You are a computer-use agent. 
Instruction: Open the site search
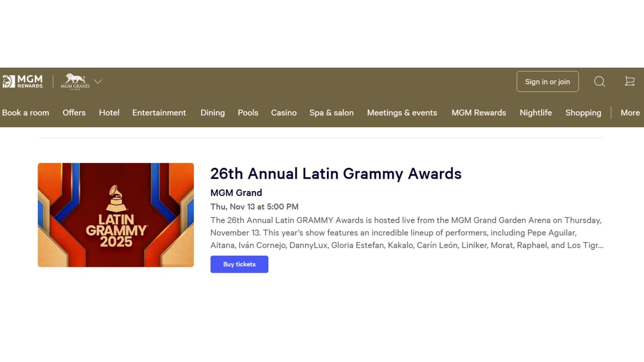tap(599, 81)
